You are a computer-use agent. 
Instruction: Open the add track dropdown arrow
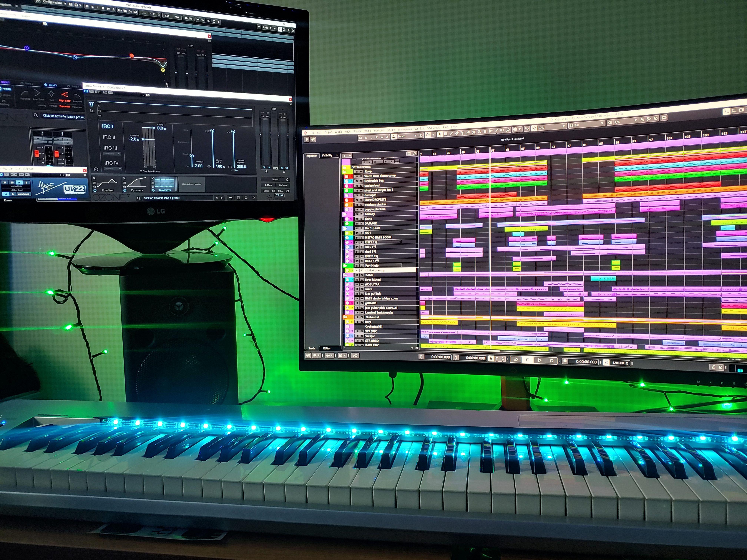tap(350, 156)
